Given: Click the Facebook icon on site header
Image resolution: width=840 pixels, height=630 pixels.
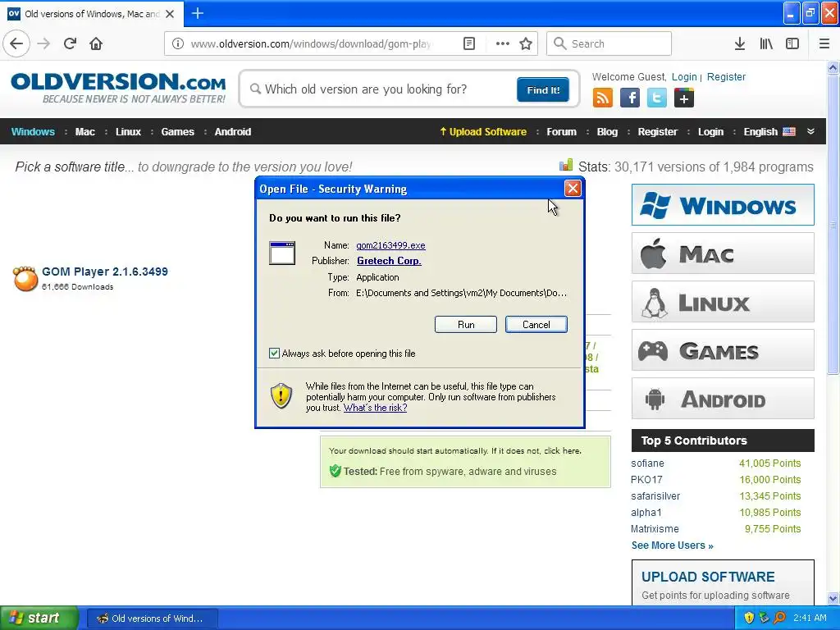Looking at the screenshot, I should [630, 98].
